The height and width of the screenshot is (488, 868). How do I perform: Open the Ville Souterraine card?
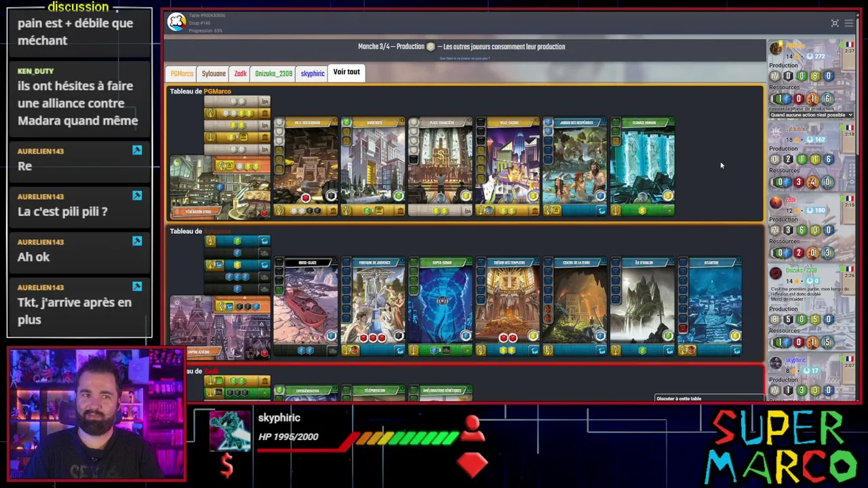305,167
